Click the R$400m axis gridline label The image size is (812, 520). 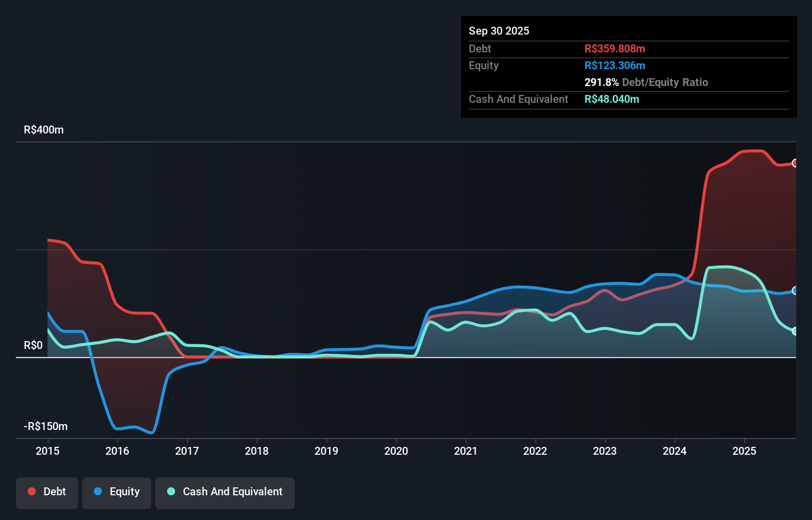pyautogui.click(x=43, y=130)
